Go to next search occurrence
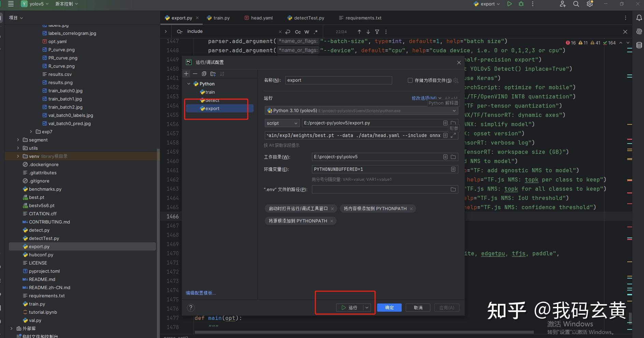644x338 pixels. (x=368, y=32)
